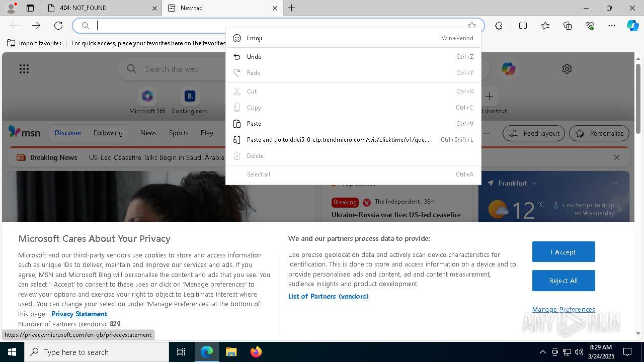This screenshot has height=362, width=644.
Task: Launch Firefox from the taskbar
Action: 256,352
